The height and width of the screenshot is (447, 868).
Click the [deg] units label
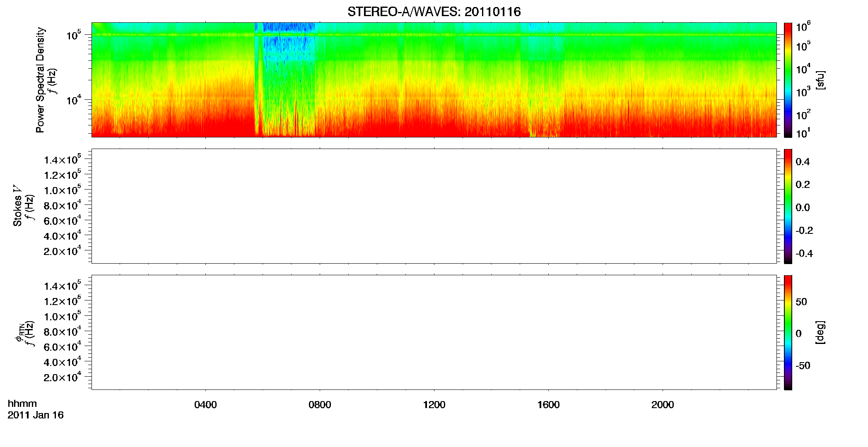coord(820,332)
